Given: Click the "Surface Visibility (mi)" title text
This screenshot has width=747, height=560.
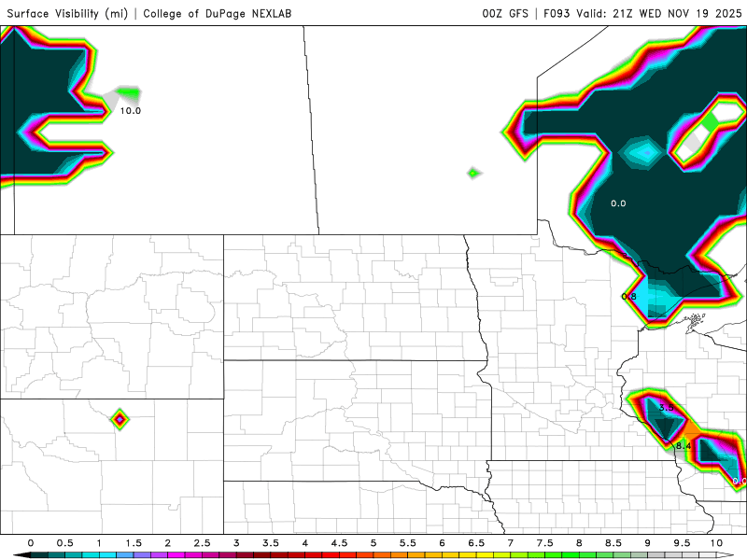Looking at the screenshot, I should coord(67,13).
